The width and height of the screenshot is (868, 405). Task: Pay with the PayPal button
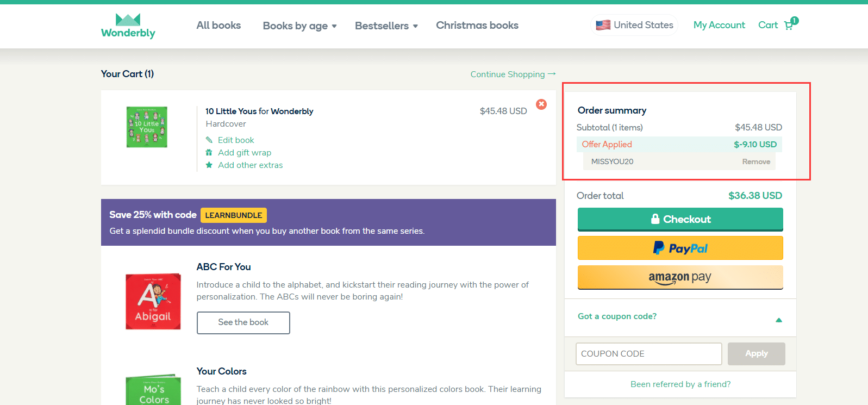pos(680,248)
